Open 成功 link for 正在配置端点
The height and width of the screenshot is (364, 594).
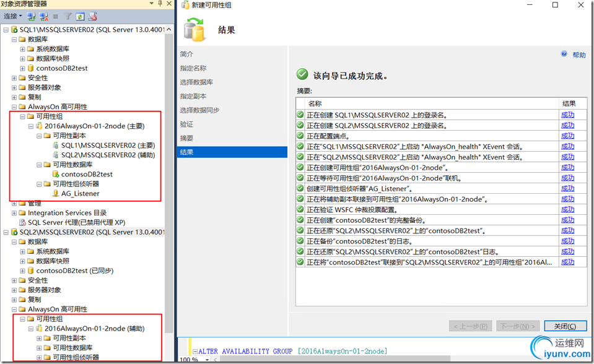click(567, 136)
